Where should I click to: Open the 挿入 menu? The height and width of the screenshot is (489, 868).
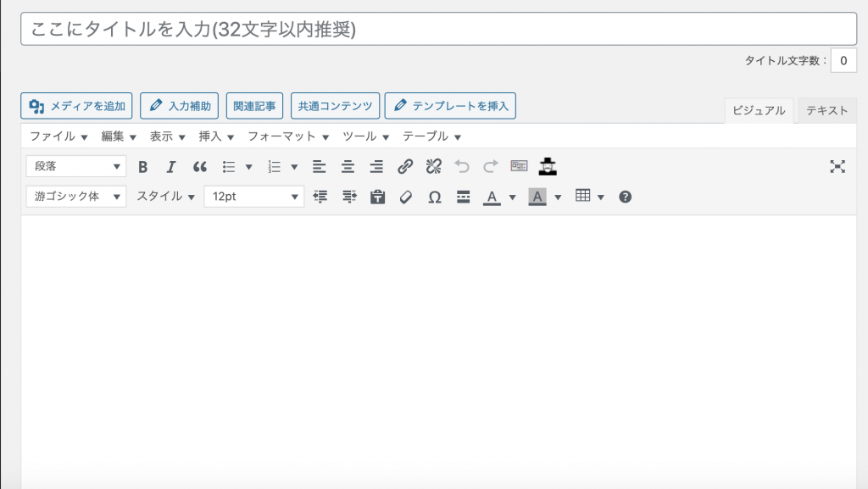pyautogui.click(x=216, y=136)
